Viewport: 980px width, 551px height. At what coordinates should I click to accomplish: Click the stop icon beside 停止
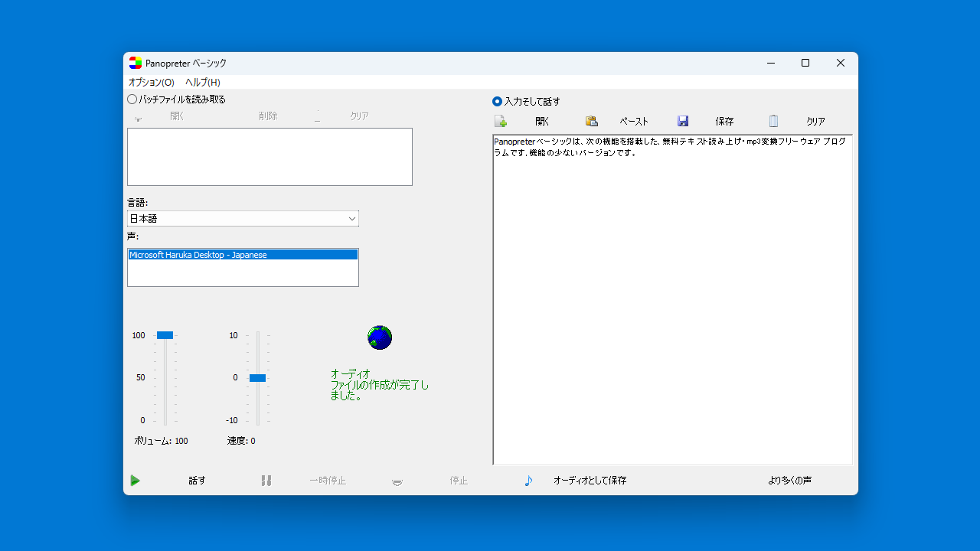(x=397, y=481)
